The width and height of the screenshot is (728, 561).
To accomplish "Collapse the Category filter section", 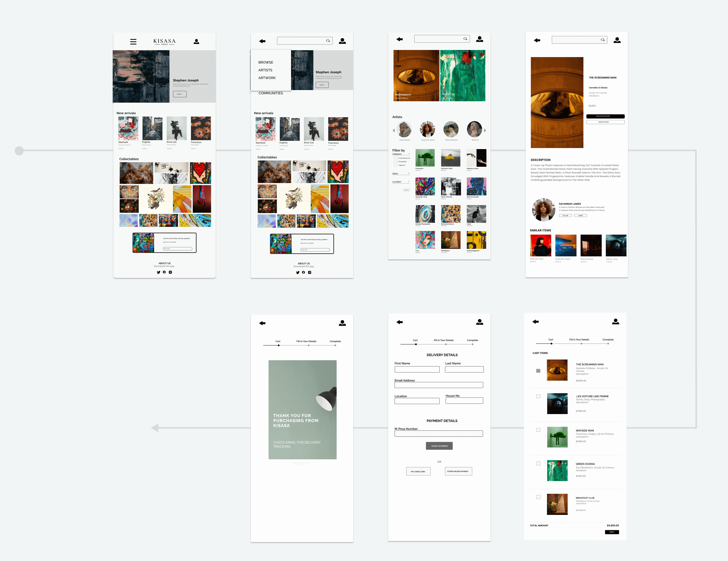I will pyautogui.click(x=409, y=154).
